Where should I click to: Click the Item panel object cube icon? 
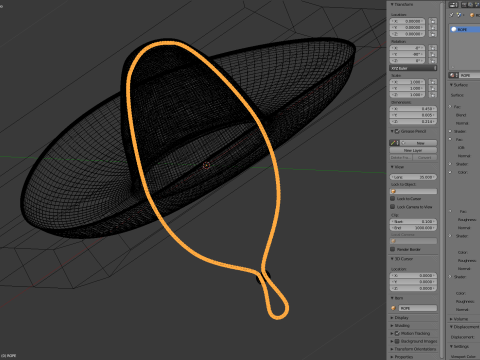(393, 308)
